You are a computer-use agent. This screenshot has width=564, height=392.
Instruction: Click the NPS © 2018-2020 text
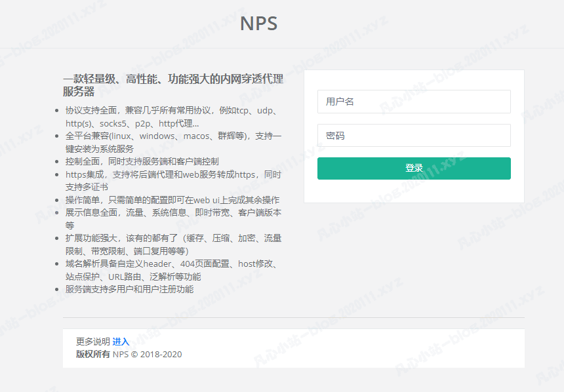tap(147, 354)
